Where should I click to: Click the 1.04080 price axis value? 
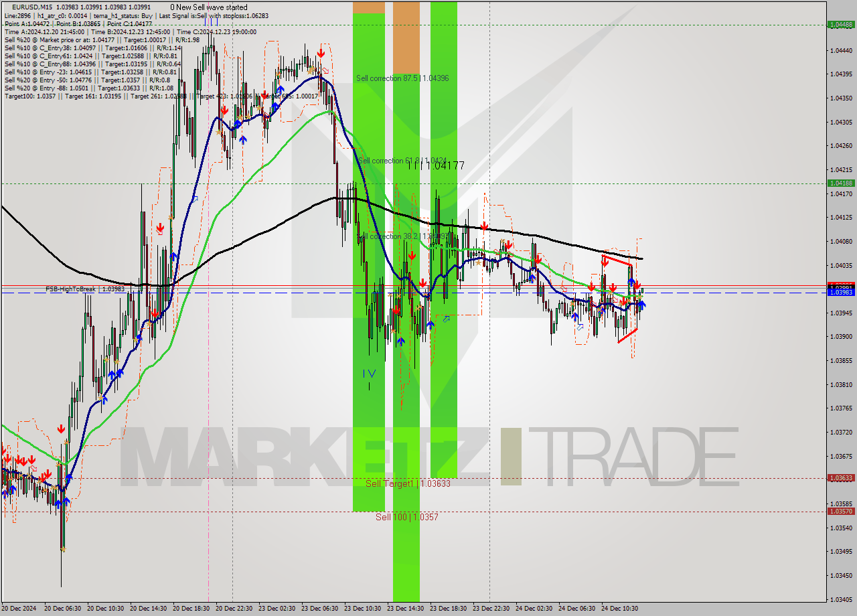(x=841, y=241)
